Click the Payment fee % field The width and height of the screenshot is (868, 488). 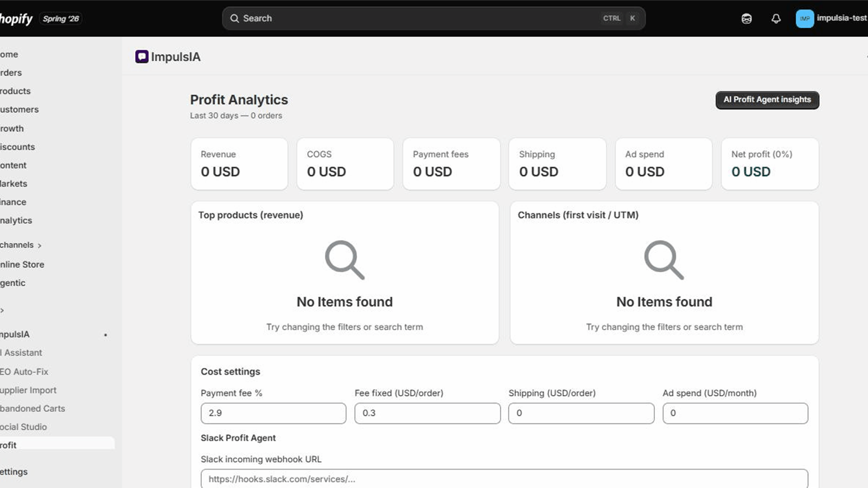click(x=273, y=413)
